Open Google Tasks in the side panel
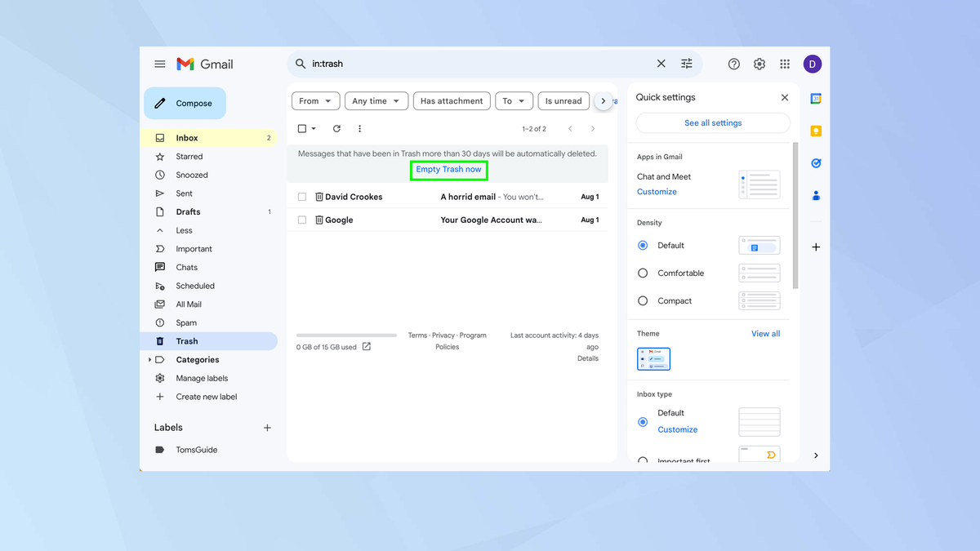The height and width of the screenshot is (551, 980). [x=815, y=162]
